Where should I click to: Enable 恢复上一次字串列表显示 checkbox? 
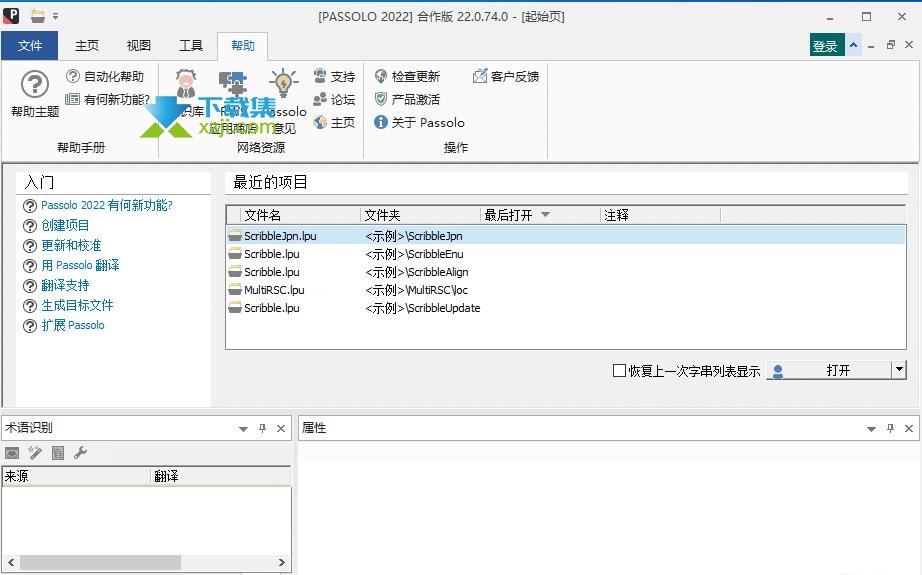point(619,370)
